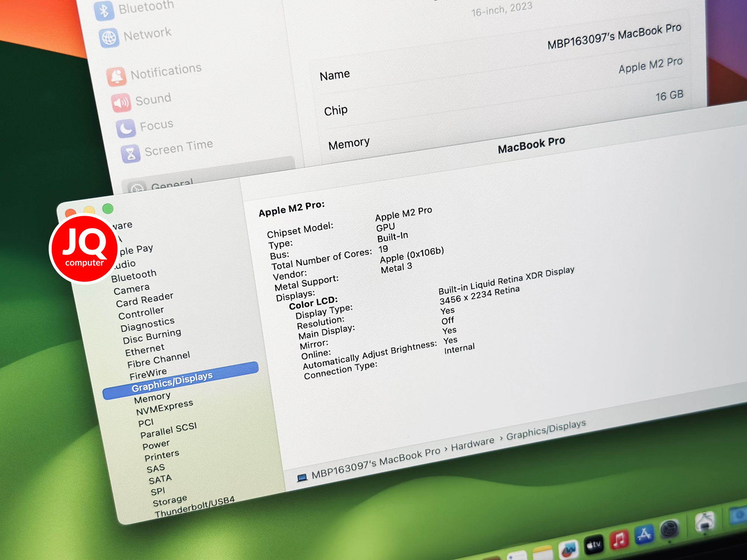
Task: Open Network globe icon in System Settings
Action: click(109, 38)
